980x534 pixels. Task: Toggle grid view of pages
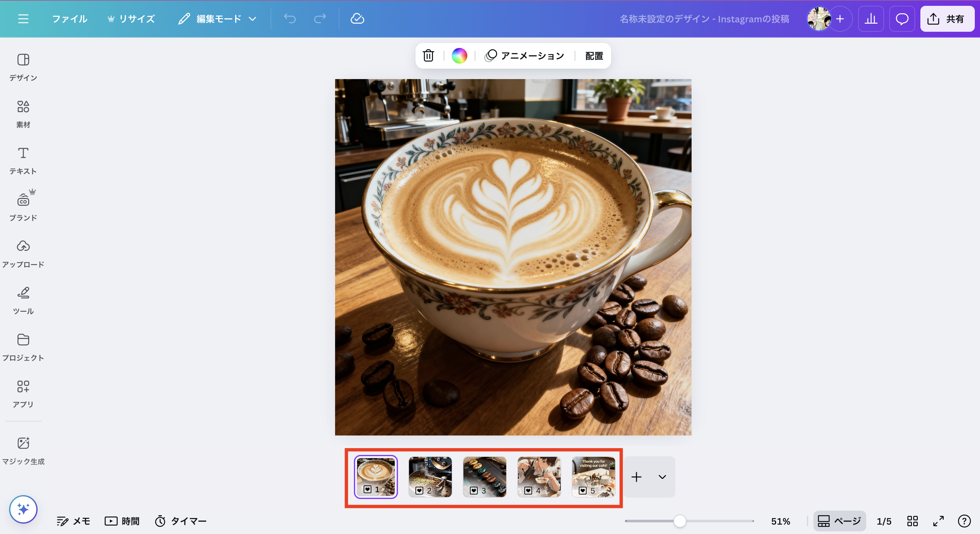pos(912,521)
